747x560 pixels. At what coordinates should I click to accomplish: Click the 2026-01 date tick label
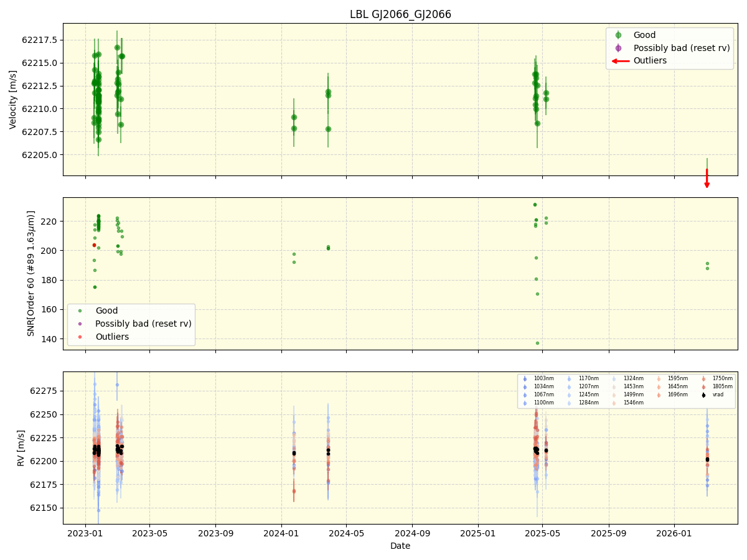point(675,533)
